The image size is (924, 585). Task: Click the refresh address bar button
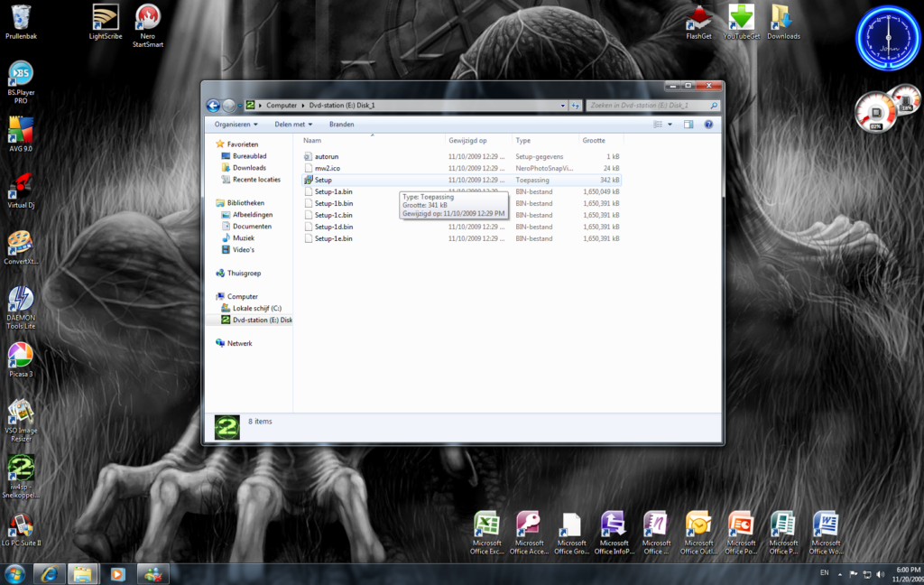point(576,106)
